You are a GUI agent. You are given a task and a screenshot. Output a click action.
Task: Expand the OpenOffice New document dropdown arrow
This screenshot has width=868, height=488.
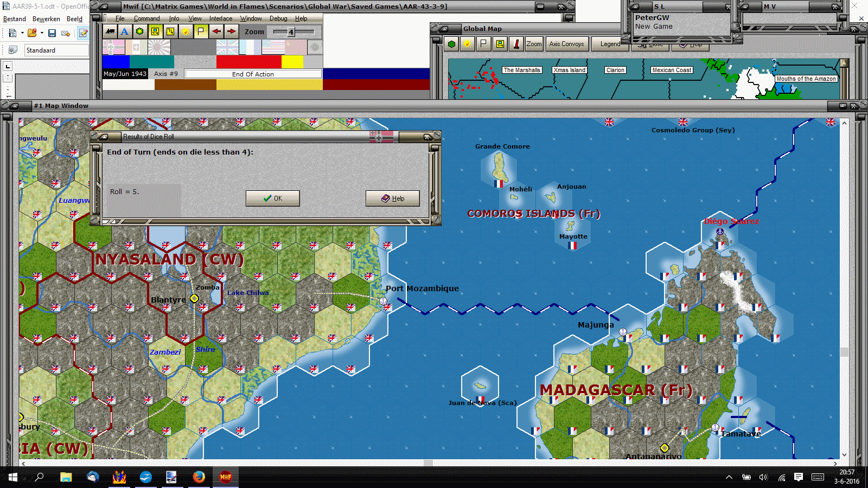22,33
